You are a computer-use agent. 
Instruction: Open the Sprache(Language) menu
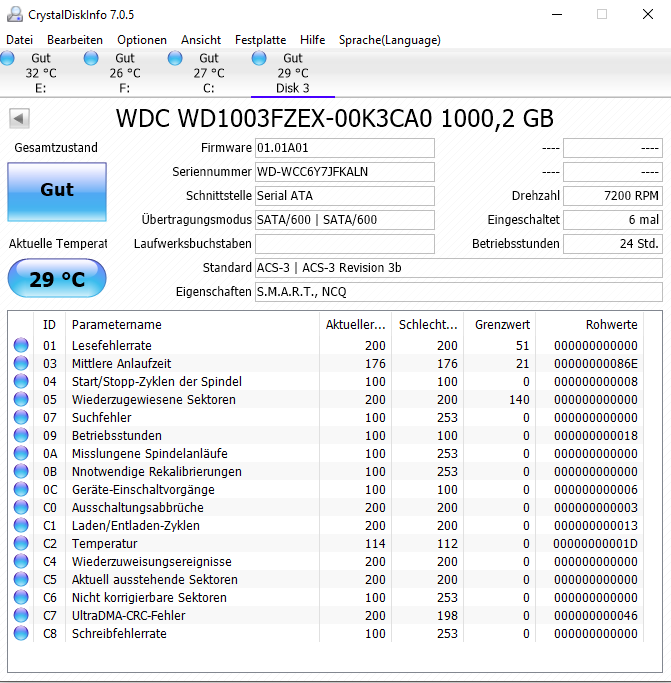point(390,40)
